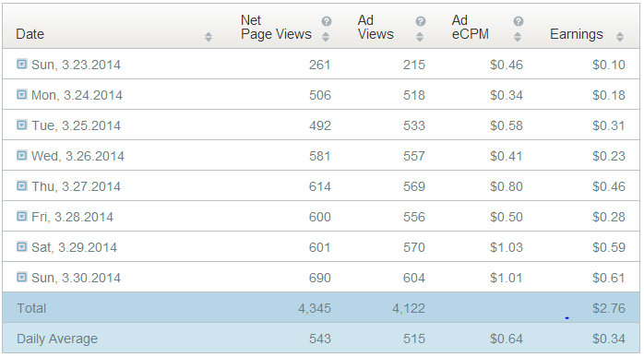Click page views value 614
Screen dimensions: 644x357
coord(319,186)
